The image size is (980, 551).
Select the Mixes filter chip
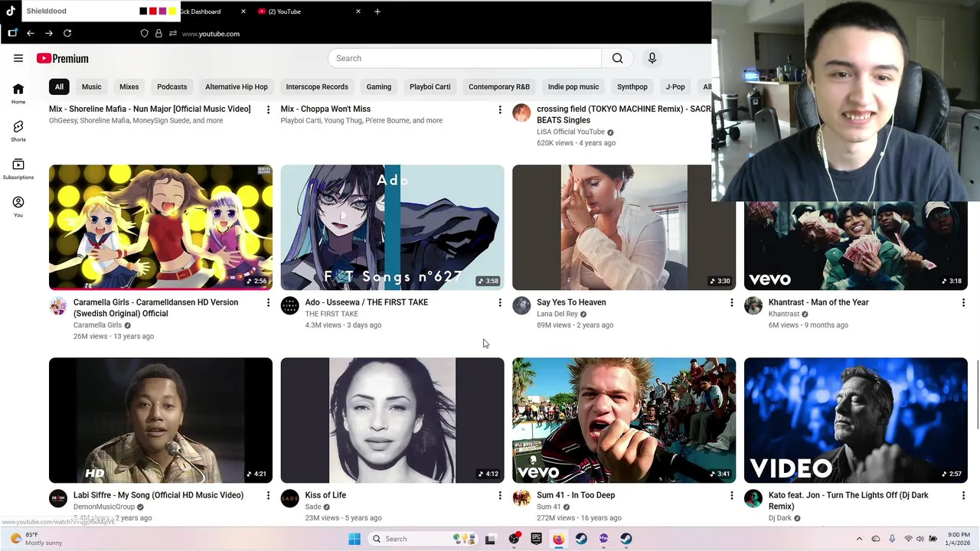[129, 86]
